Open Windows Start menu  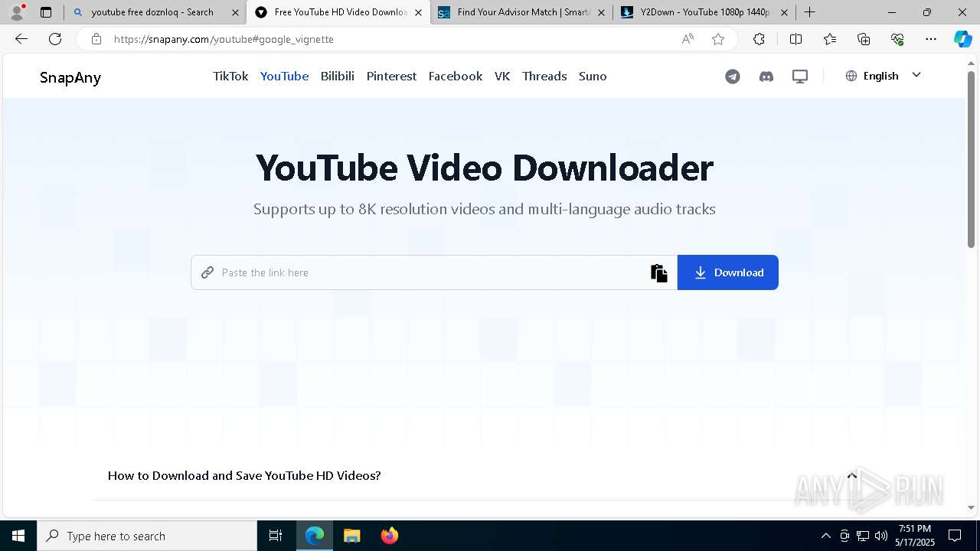[18, 536]
